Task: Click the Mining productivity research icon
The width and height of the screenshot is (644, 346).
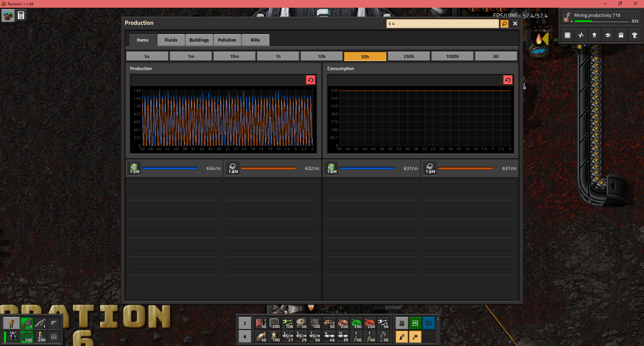Action: pos(567,17)
